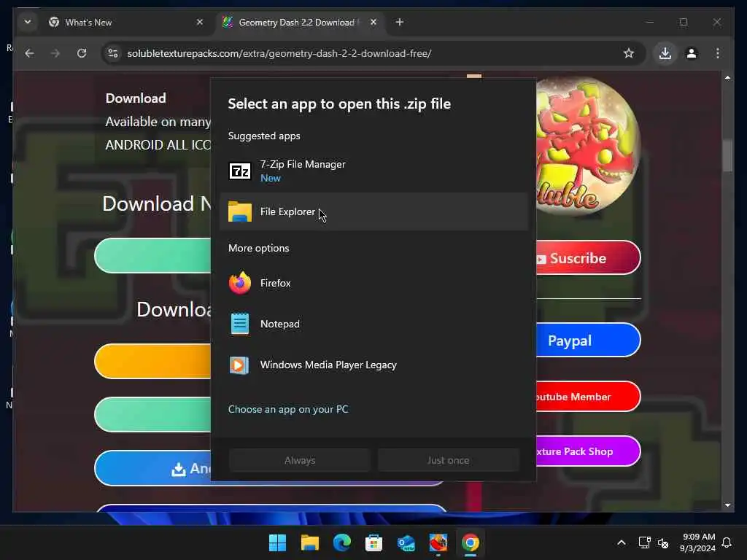This screenshot has width=747, height=560.
Task: Click the muted volume tray icon
Action: [x=663, y=542]
